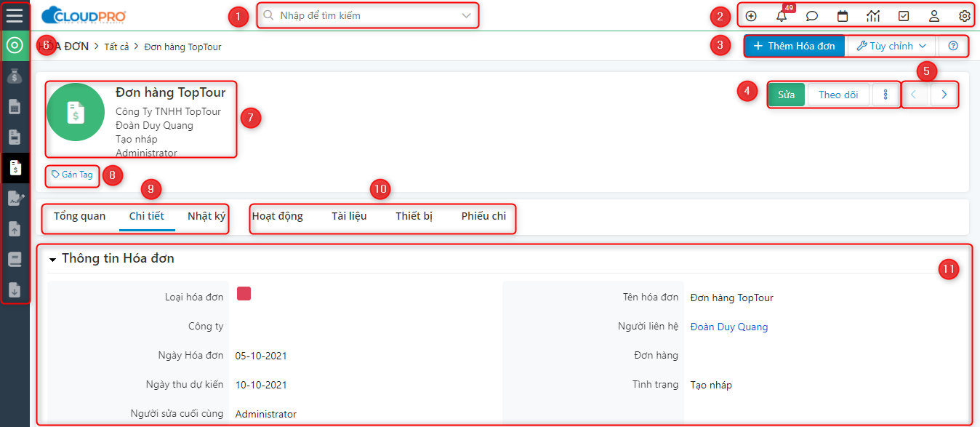Click the Ngày Hóa đơn value 05-10-2021
This screenshot has width=980, height=427.
tap(262, 356)
